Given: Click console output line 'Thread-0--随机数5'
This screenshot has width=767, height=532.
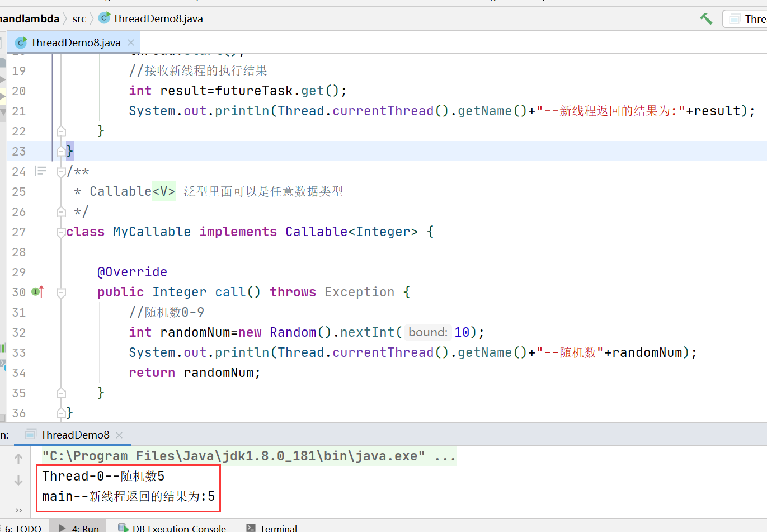Looking at the screenshot, I should [x=103, y=476].
